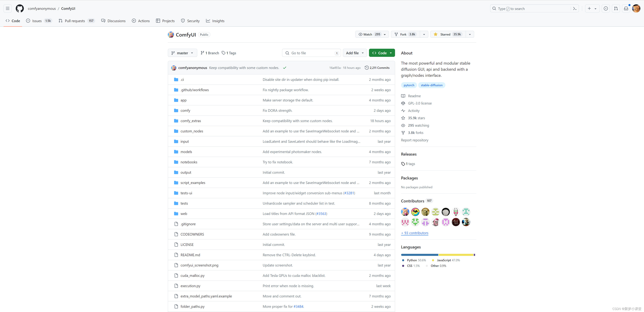
Task: Click the GitHub logo icon
Action: click(19, 8)
